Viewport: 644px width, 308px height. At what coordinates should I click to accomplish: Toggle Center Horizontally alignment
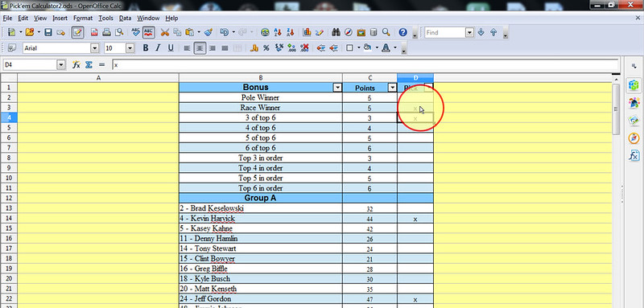coord(200,48)
